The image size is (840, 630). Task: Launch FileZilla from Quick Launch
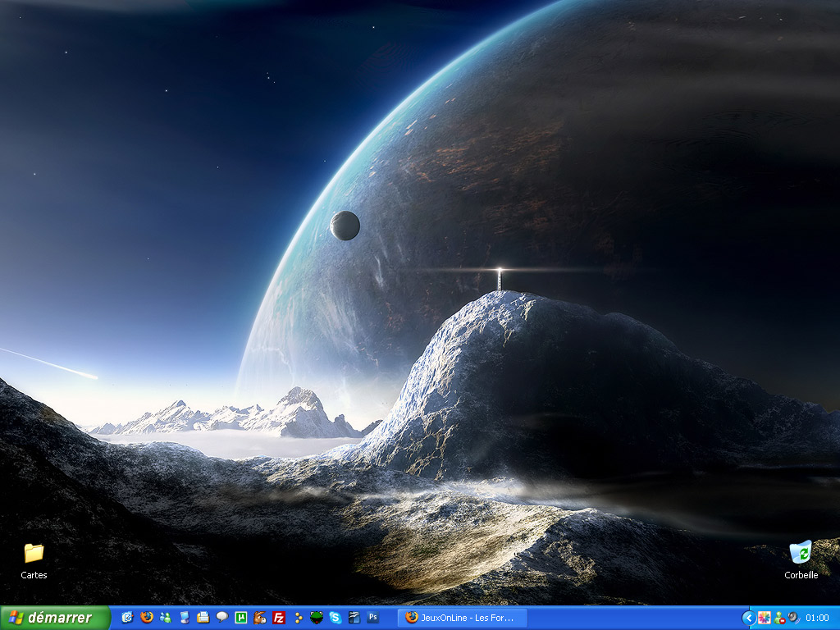[279, 618]
